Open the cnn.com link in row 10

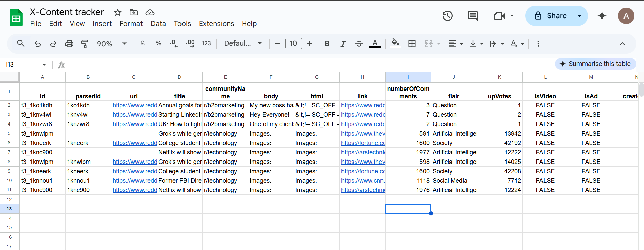[x=363, y=181]
